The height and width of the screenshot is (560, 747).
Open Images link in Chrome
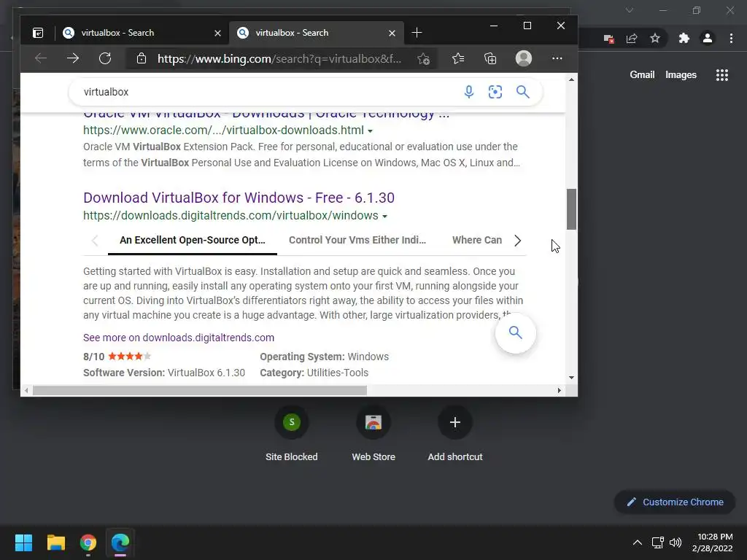pos(681,75)
